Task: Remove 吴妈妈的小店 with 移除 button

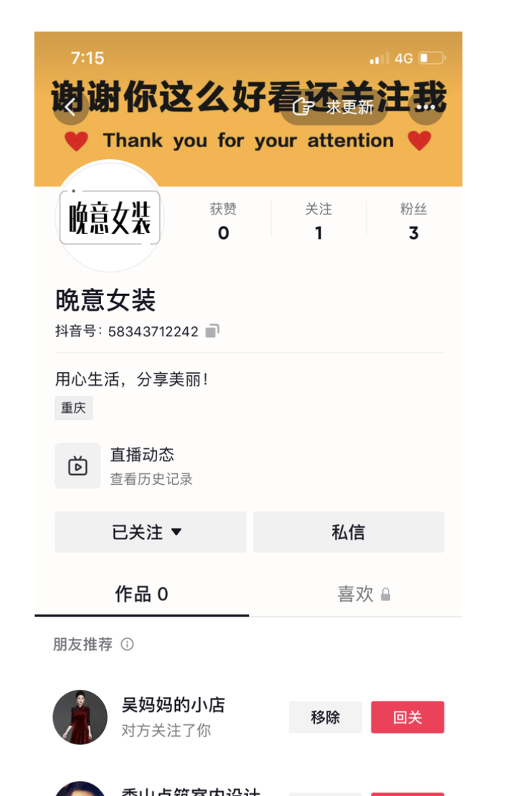Action: point(326,717)
